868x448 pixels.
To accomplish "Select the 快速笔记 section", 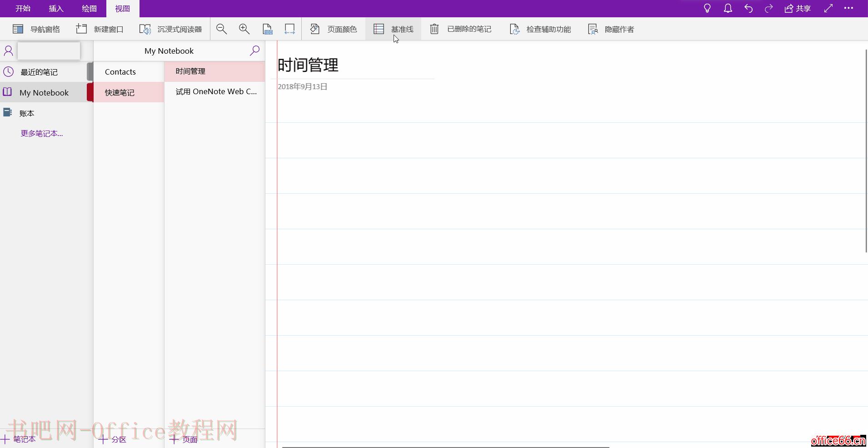I will coord(129,92).
